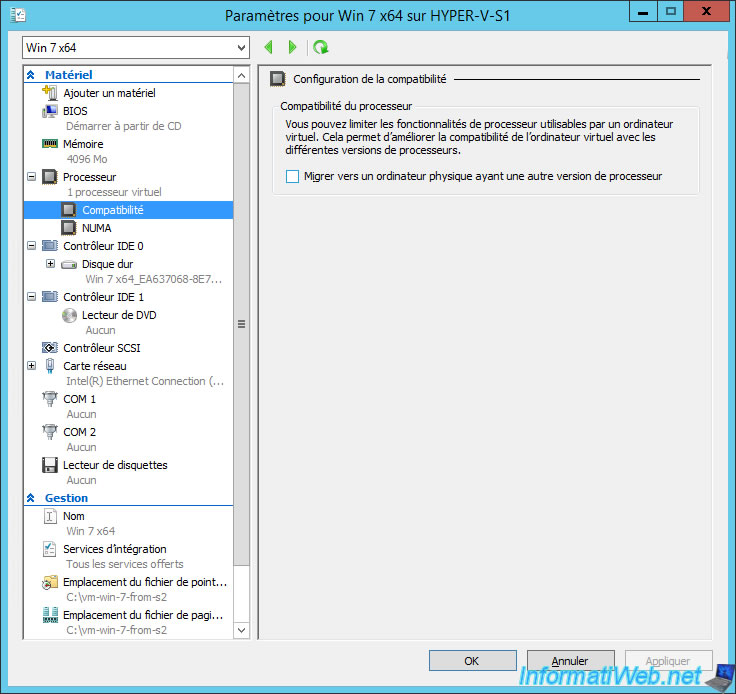Select Emplacement du fichier de point entry
Viewport: 736px width, 694px height.
tap(145, 582)
